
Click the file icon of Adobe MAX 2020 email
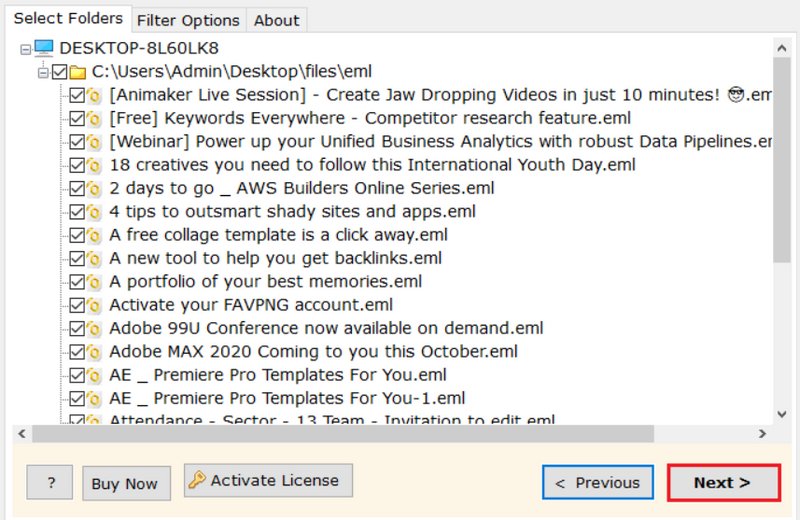point(94,352)
